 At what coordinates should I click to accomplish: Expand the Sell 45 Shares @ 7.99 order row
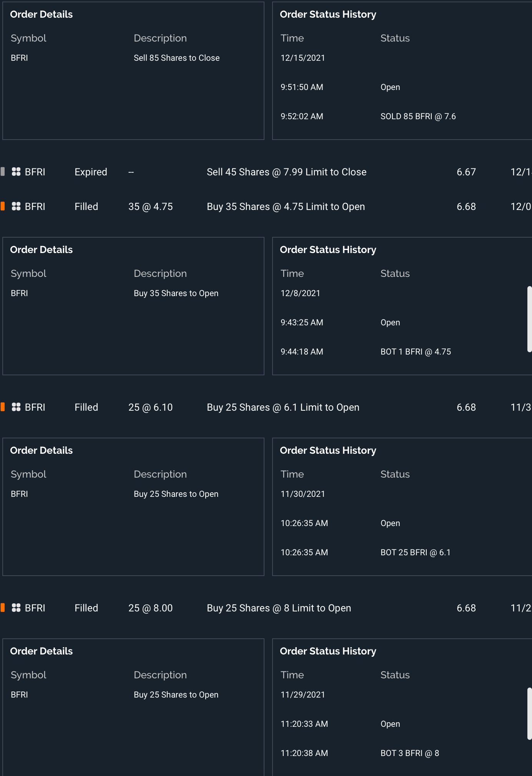coord(286,172)
